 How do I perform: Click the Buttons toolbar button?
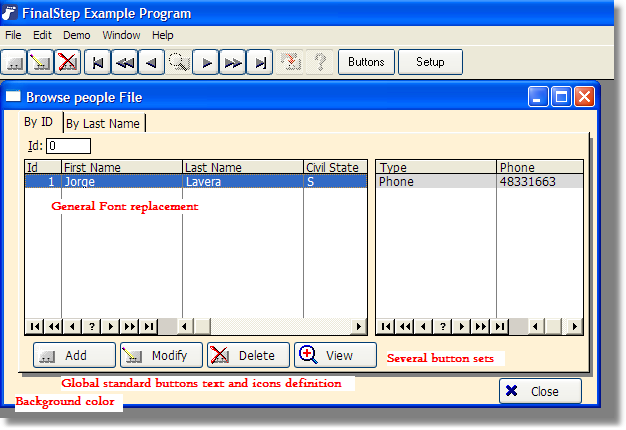(366, 62)
